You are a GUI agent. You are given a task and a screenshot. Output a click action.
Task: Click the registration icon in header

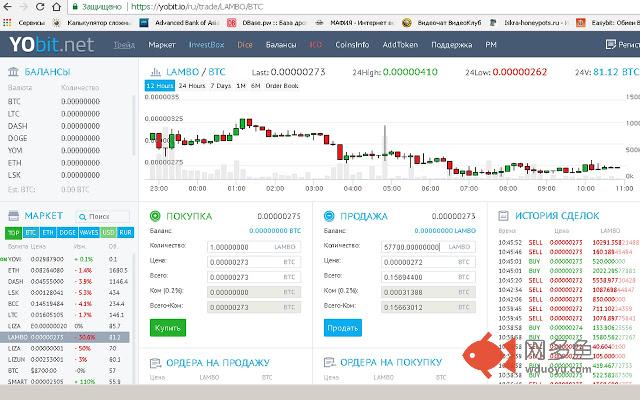click(611, 44)
